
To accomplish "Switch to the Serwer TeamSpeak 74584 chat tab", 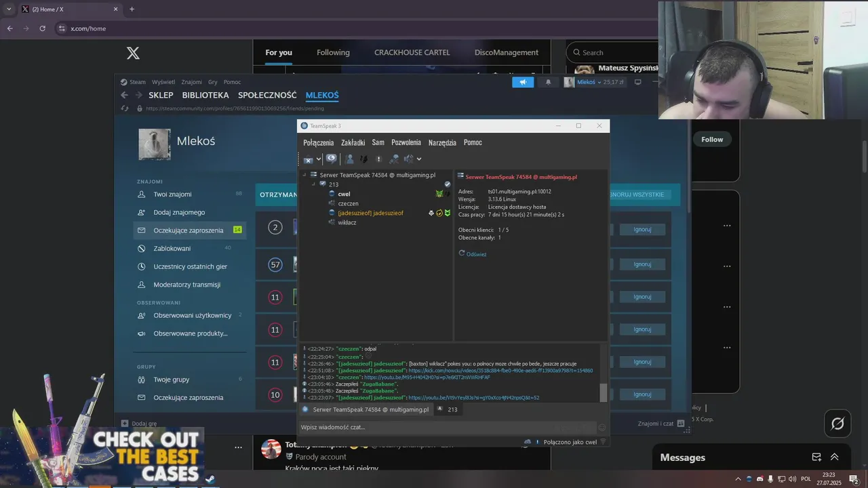I will pos(366,409).
